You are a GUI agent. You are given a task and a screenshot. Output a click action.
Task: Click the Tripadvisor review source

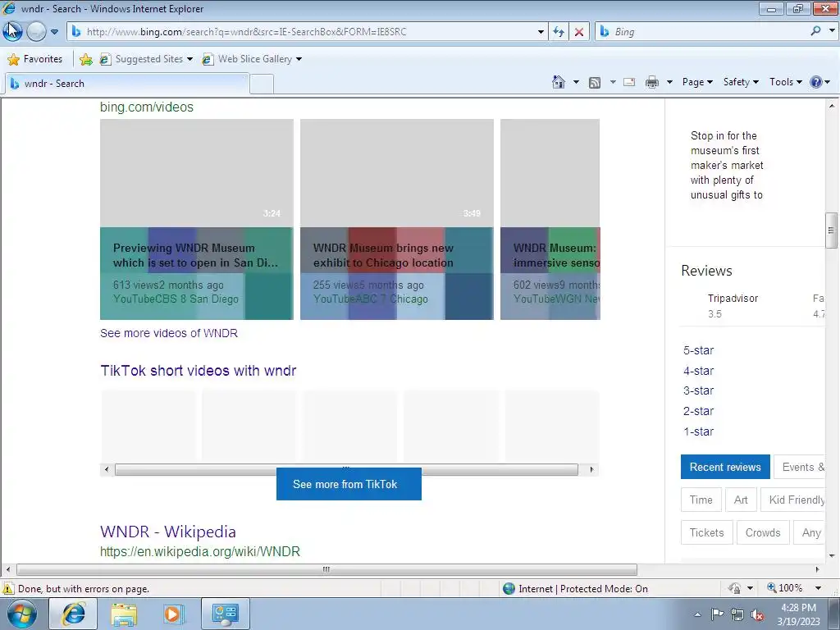pyautogui.click(x=733, y=299)
